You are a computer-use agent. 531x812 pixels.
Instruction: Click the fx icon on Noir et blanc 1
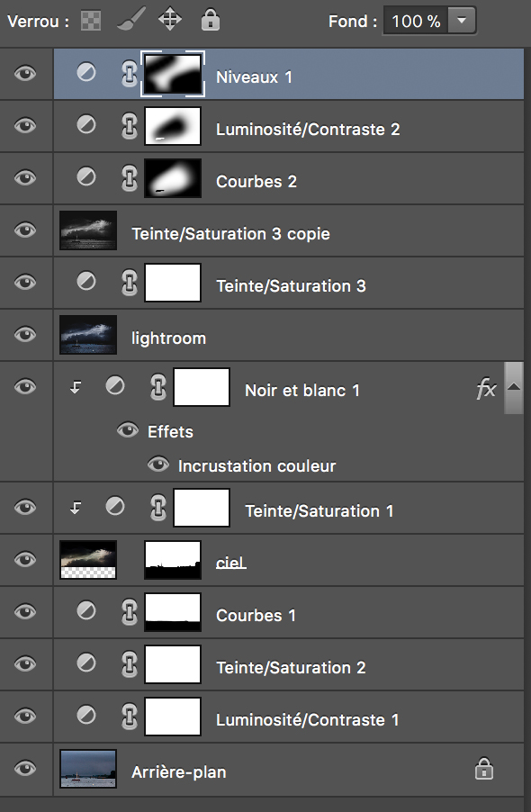pyautogui.click(x=487, y=388)
